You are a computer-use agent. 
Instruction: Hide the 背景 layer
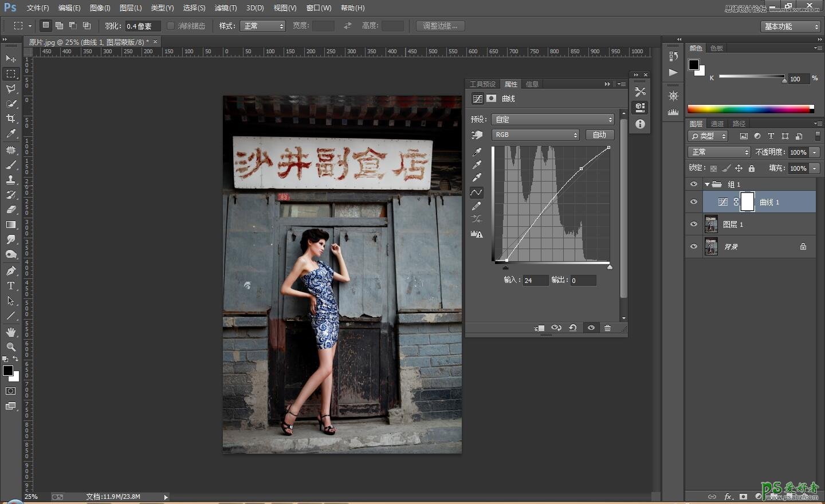694,246
